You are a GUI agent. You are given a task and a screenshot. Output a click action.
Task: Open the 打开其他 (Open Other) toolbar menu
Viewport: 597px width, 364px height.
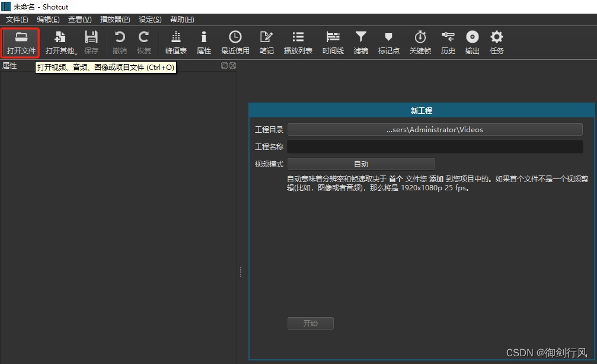61,42
